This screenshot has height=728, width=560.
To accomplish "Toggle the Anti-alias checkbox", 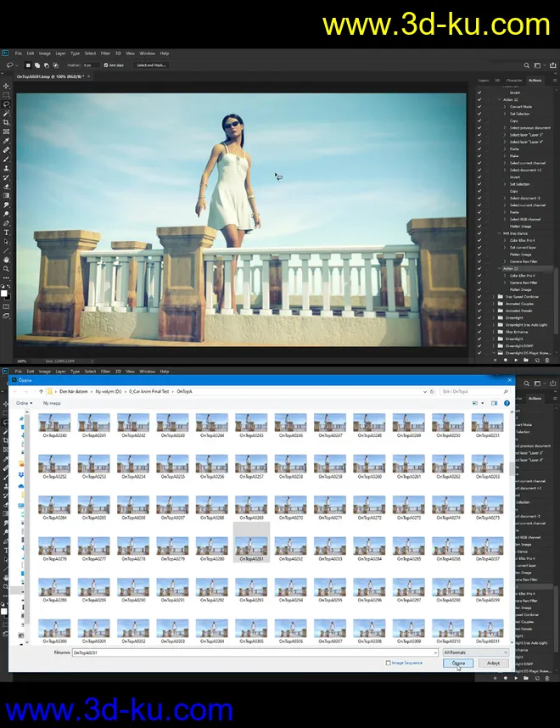I will coord(106,64).
